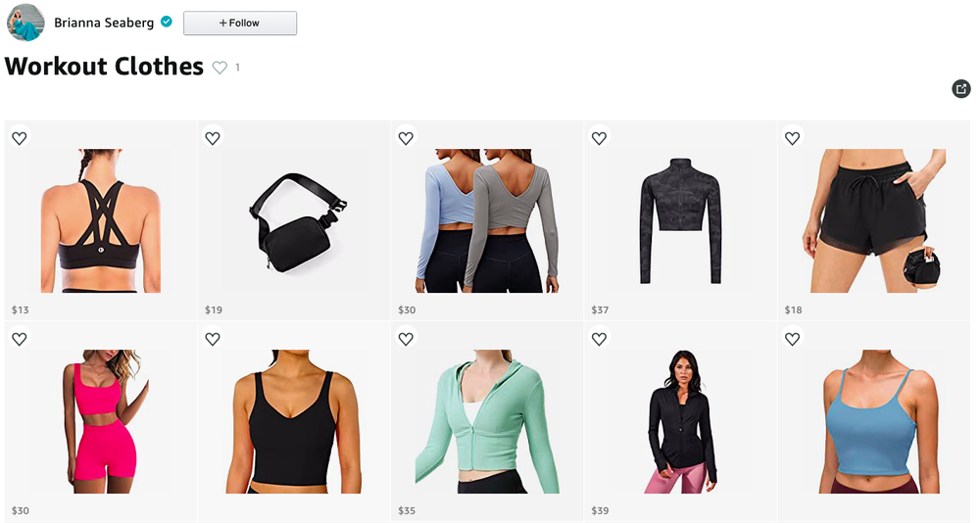Heart the black running shorts item
Viewport: 980px width, 523px height.
click(792, 138)
